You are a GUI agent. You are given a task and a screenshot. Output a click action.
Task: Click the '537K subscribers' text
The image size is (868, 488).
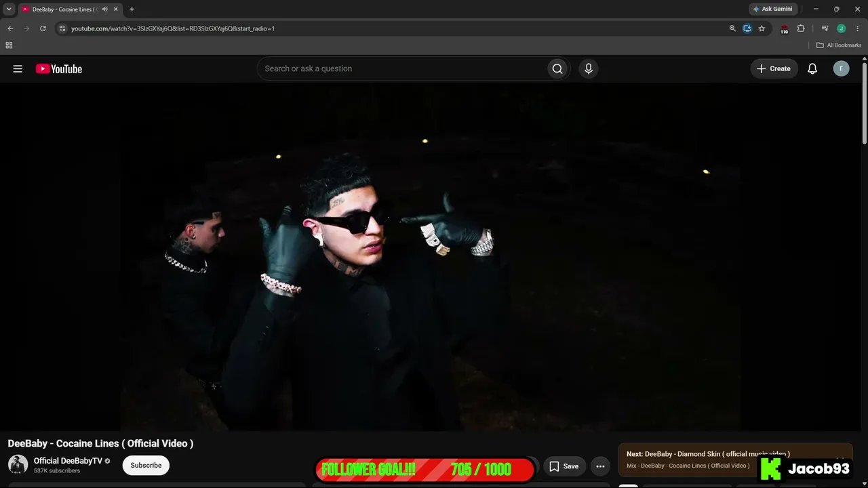57,470
